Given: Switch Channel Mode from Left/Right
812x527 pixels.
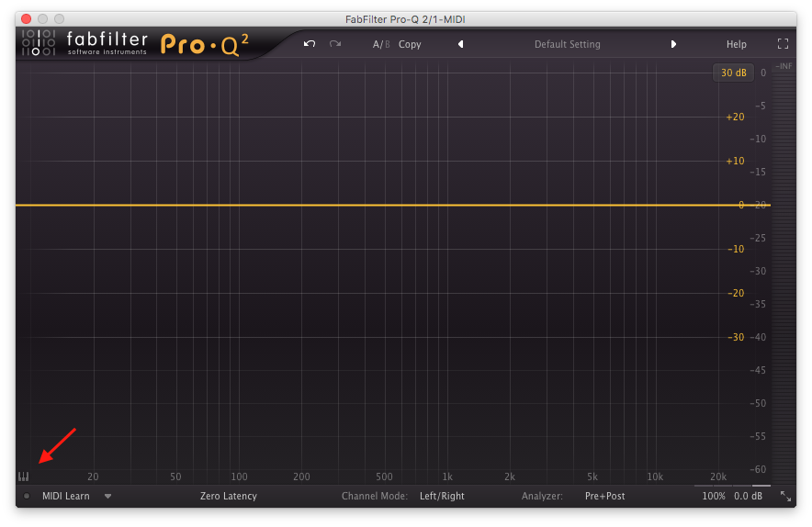Looking at the screenshot, I should (x=442, y=496).
